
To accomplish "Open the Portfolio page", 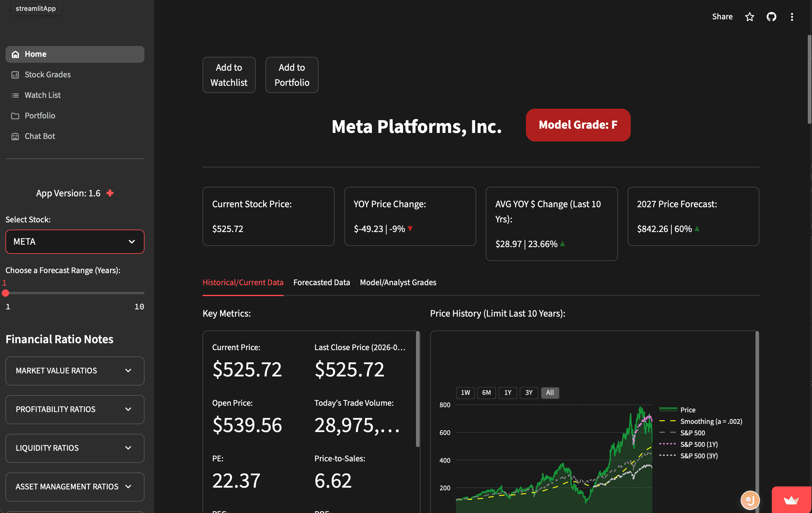I will tap(40, 116).
